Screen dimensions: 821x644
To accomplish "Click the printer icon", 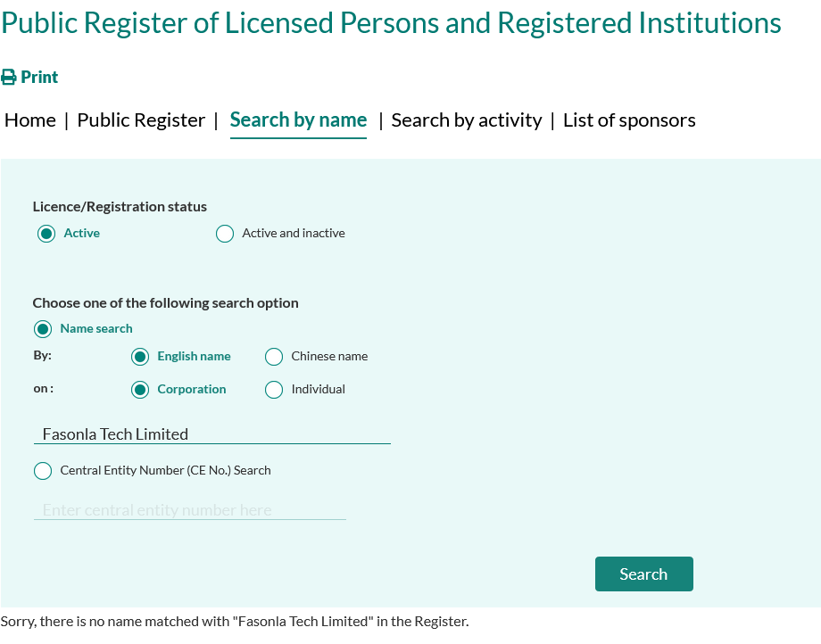I will coord(9,78).
